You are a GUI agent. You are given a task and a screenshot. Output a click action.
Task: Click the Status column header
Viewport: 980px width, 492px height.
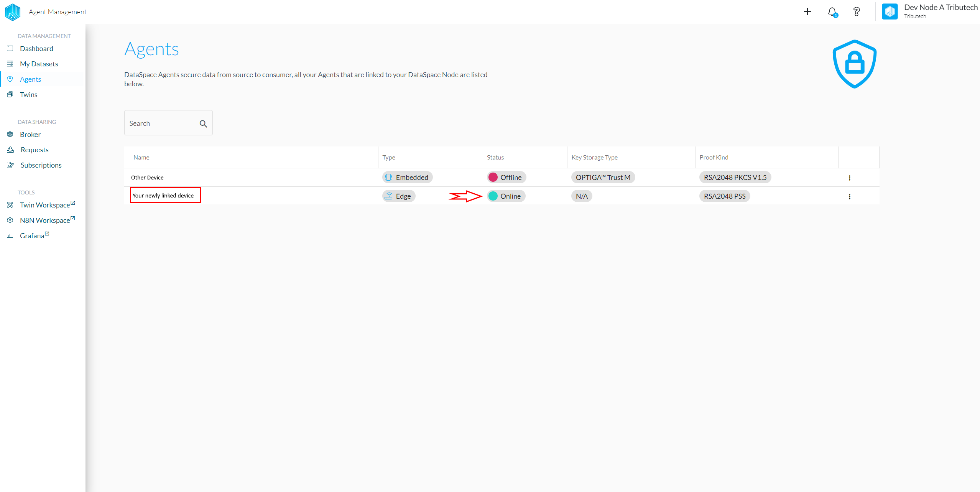(x=495, y=157)
